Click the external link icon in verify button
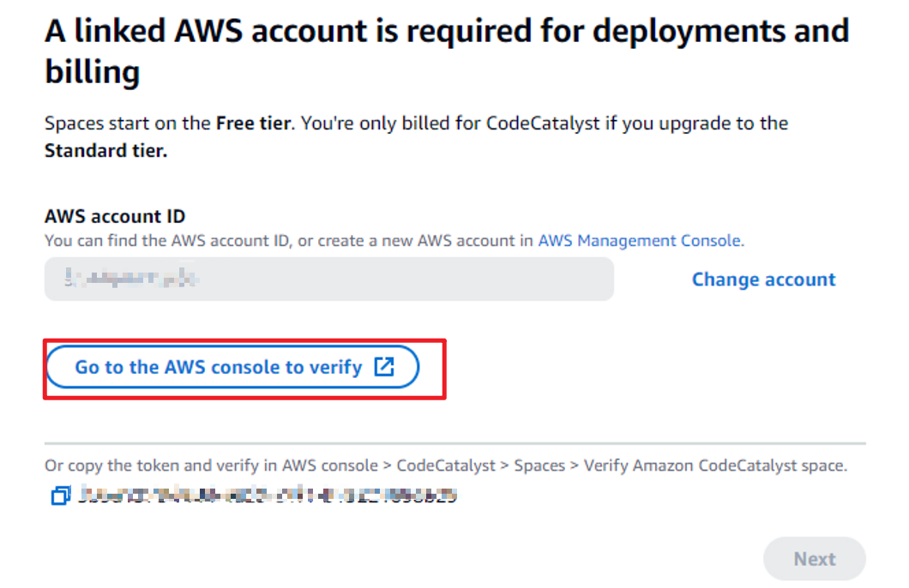 pos(385,367)
